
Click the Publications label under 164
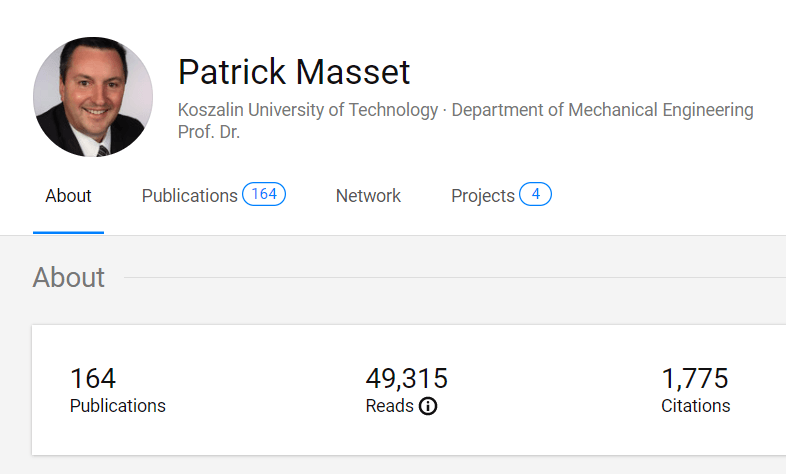[117, 406]
